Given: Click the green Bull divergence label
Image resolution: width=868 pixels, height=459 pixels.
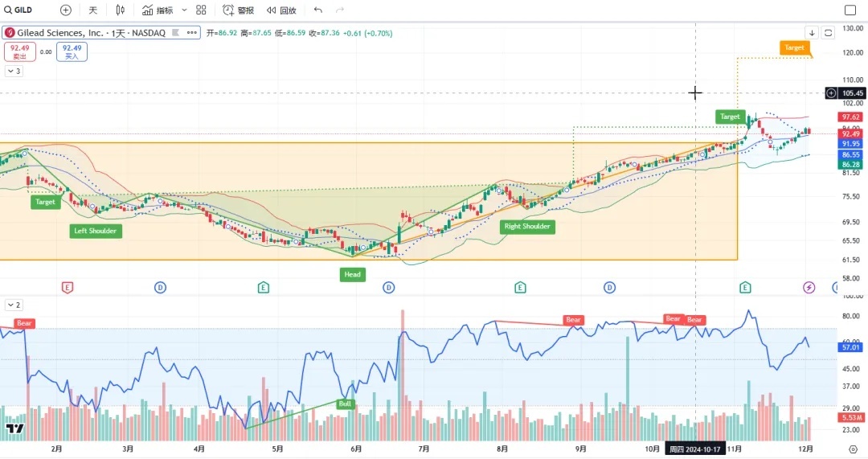Looking at the screenshot, I should (345, 404).
